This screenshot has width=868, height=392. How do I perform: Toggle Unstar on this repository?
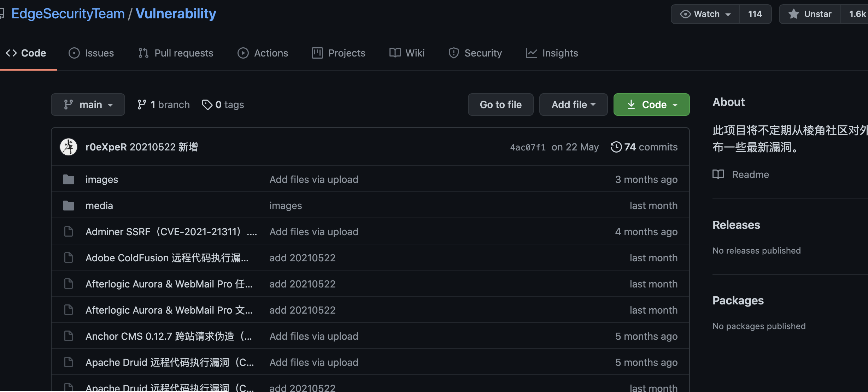pos(810,14)
